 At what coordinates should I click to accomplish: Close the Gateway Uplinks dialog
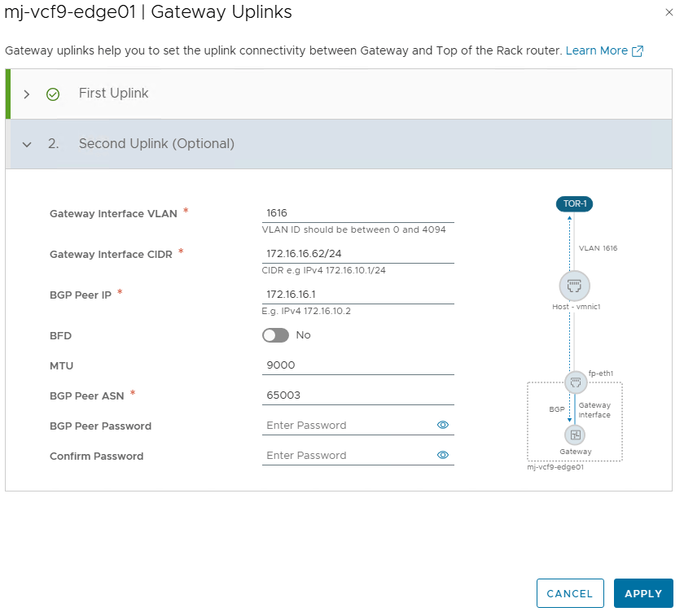(x=669, y=12)
